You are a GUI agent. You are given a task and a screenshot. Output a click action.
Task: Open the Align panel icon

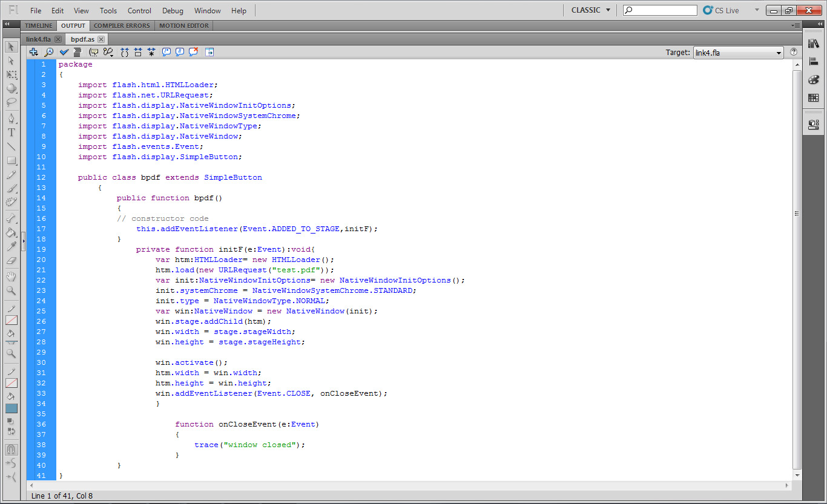click(x=814, y=62)
